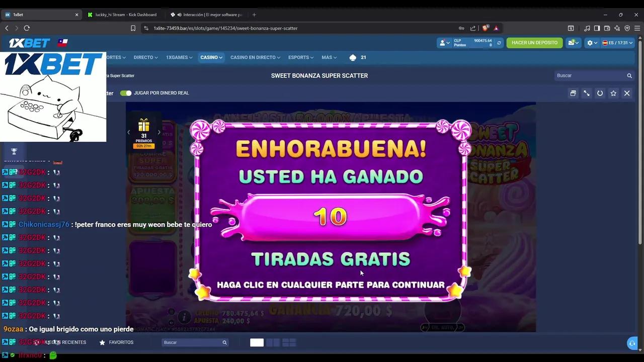Reload the page with the browser refresh icon
The image size is (644, 362).
tap(27, 28)
